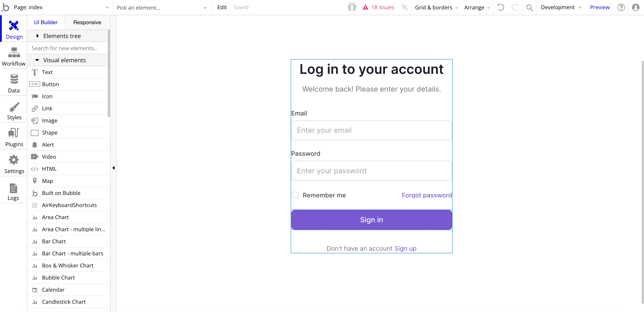The image size is (644, 312).
Task: Click the Preview link
Action: tap(600, 7)
